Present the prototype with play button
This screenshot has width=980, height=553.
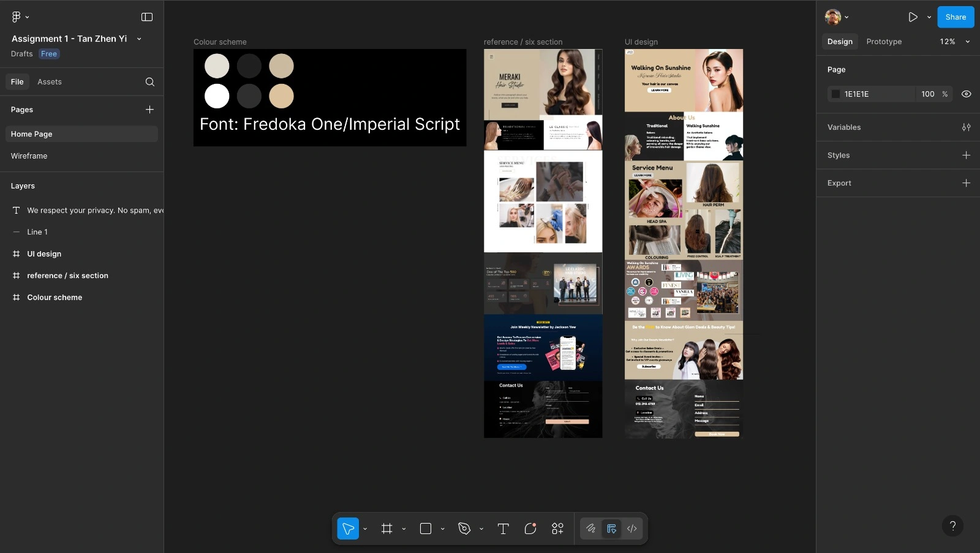click(913, 17)
